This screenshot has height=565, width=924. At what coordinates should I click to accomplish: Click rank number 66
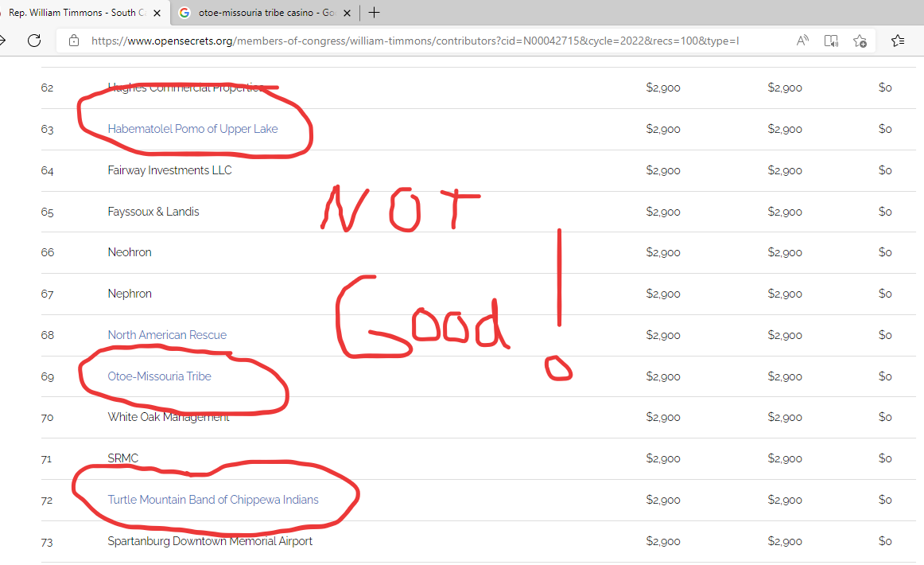tap(47, 252)
